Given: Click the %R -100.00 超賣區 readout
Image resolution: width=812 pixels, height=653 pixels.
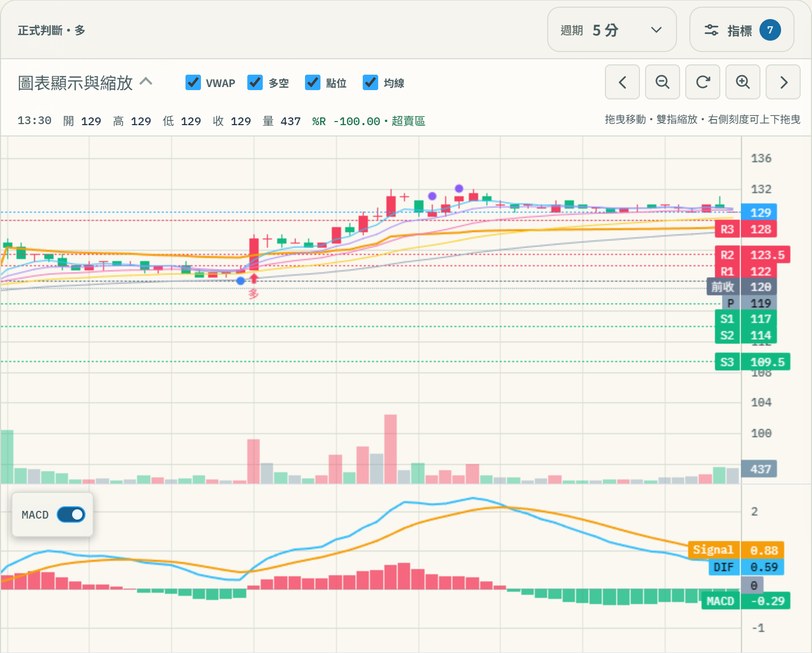Looking at the screenshot, I should (368, 121).
